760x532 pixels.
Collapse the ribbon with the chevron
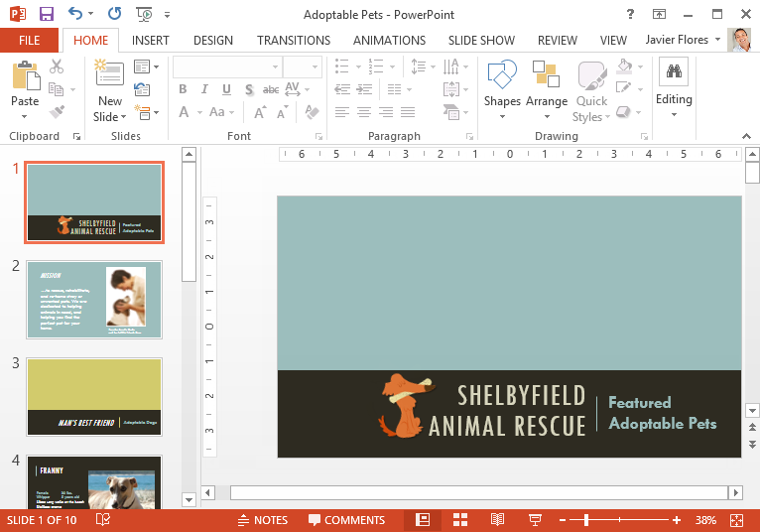tap(746, 136)
